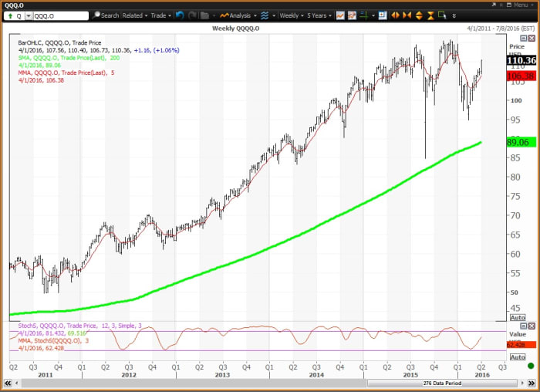
Task: Click the Value axis label
Action: 518,334
